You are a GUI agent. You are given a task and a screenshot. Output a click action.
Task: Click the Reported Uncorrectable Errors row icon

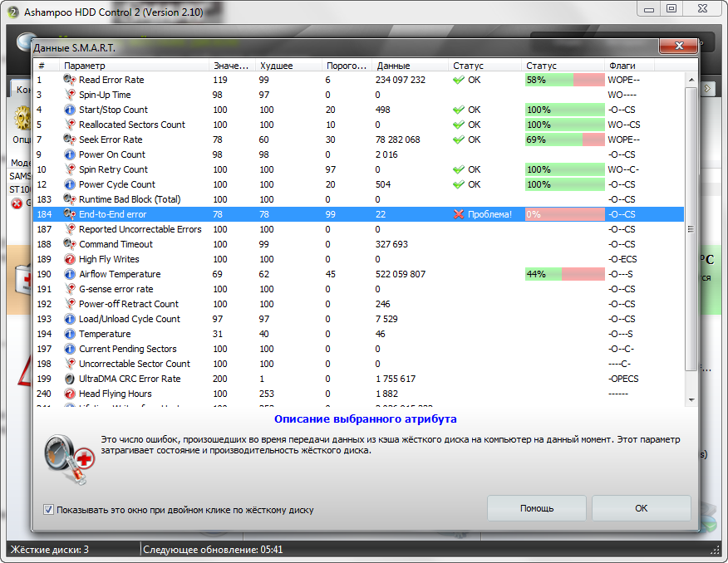70,229
